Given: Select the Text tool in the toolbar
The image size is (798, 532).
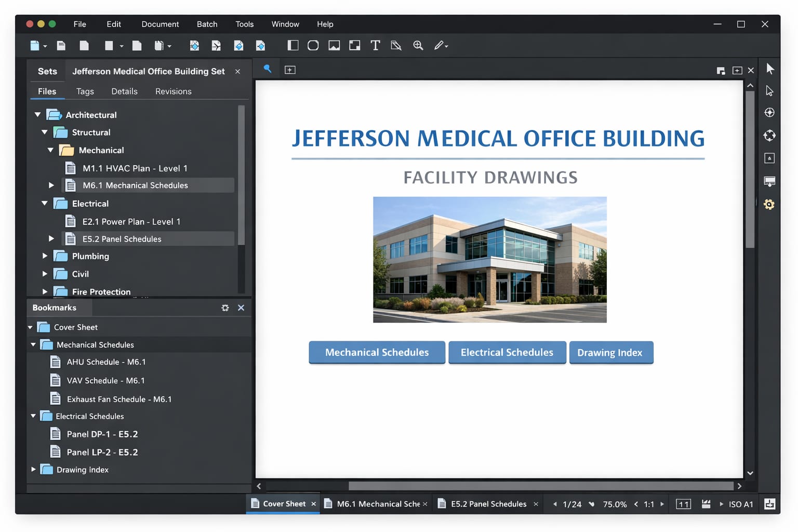Looking at the screenshot, I should [x=375, y=46].
